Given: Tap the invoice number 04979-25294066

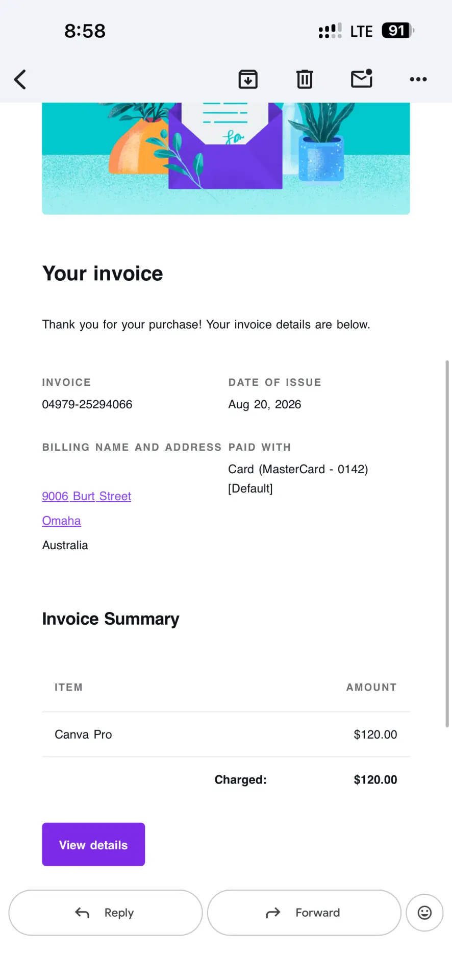Looking at the screenshot, I should (87, 404).
